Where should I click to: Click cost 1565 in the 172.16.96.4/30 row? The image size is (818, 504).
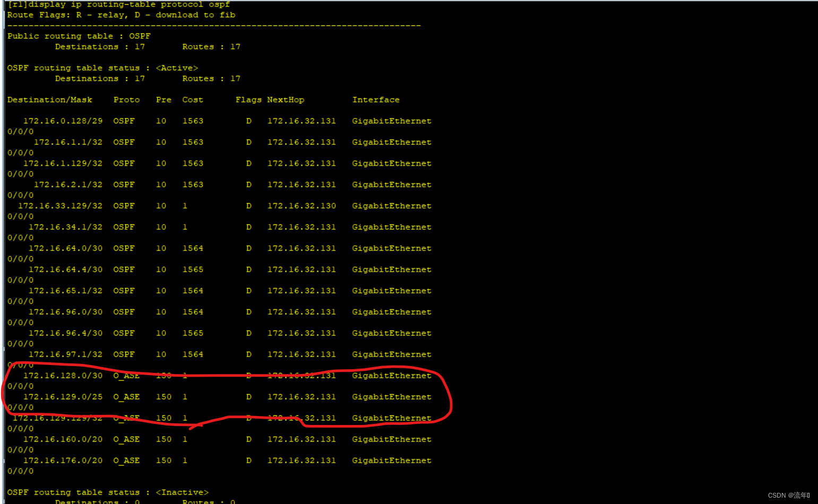[193, 333]
